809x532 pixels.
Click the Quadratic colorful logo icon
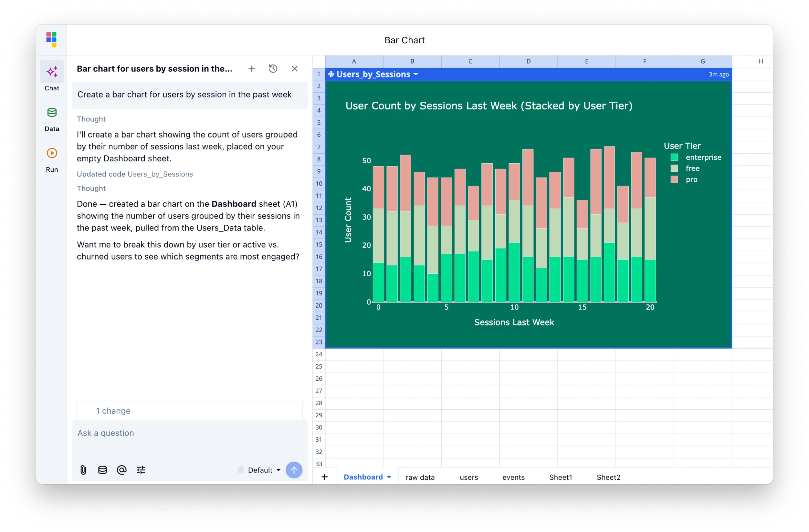click(x=52, y=40)
